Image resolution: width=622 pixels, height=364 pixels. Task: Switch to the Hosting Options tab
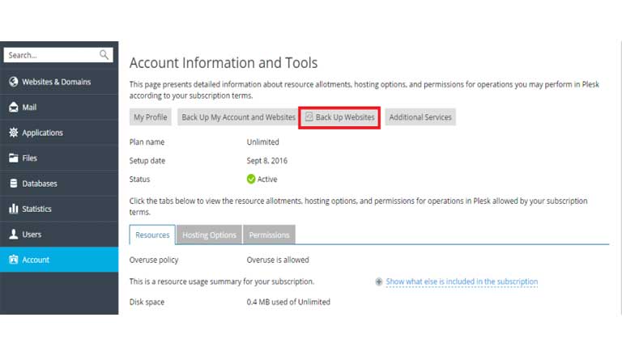point(209,235)
